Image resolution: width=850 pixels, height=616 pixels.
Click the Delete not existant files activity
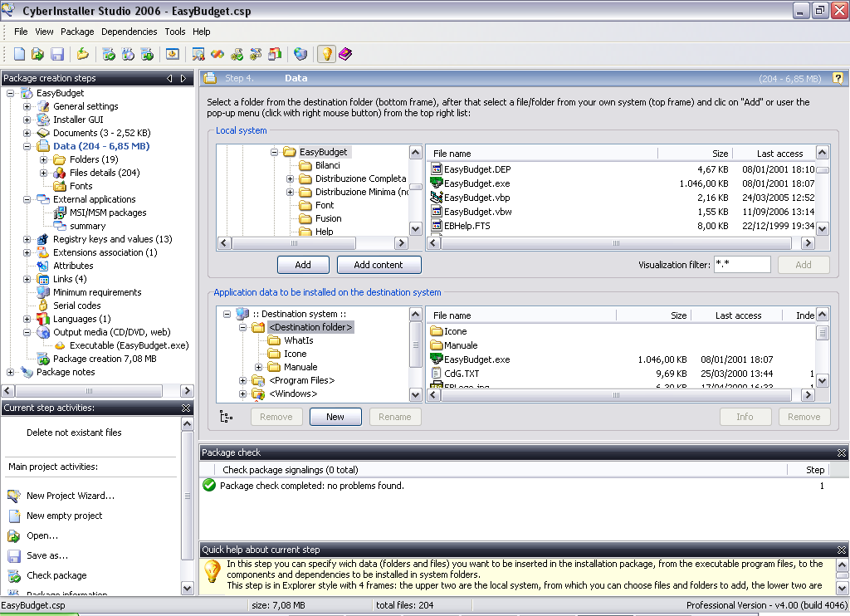74,433
